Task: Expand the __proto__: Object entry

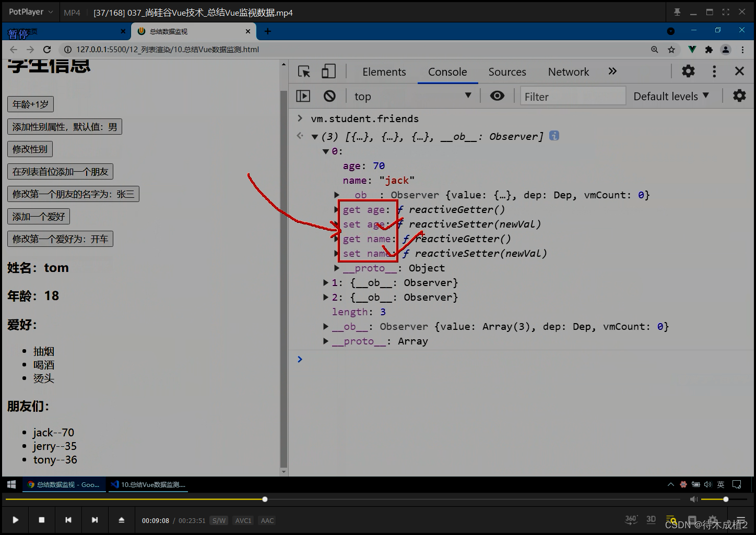Action: pos(337,268)
